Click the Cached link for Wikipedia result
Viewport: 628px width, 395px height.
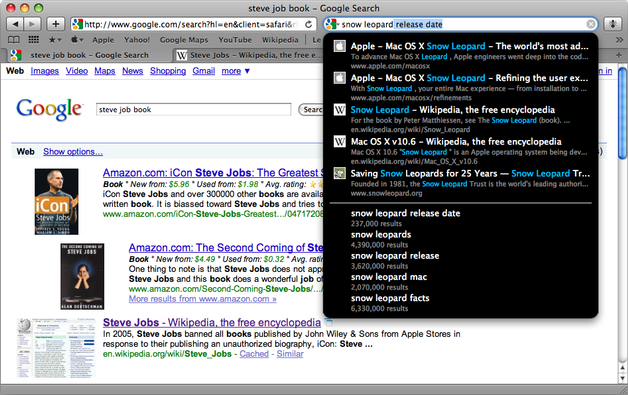coord(254,354)
